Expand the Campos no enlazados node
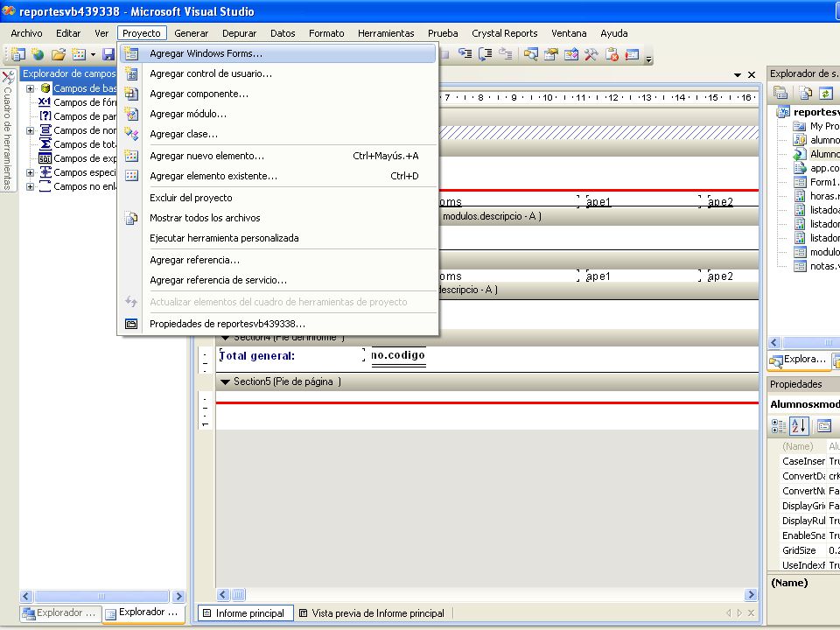 point(31,186)
